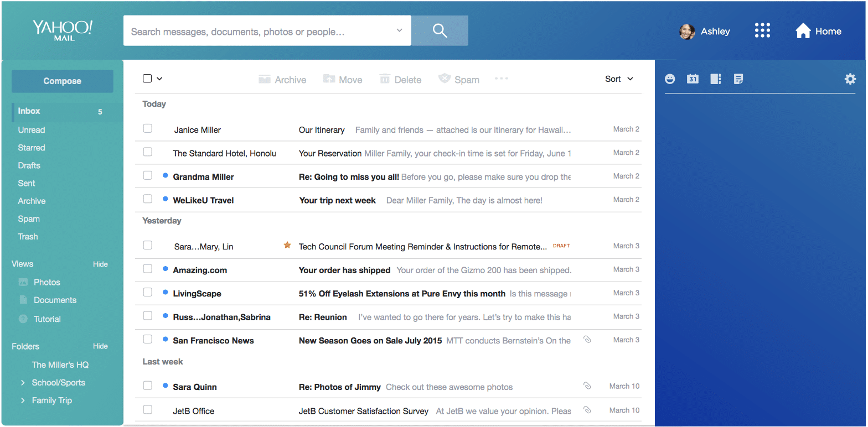This screenshot has height=427, width=868.
Task: Open the Starred folder in sidebar
Action: (x=32, y=148)
